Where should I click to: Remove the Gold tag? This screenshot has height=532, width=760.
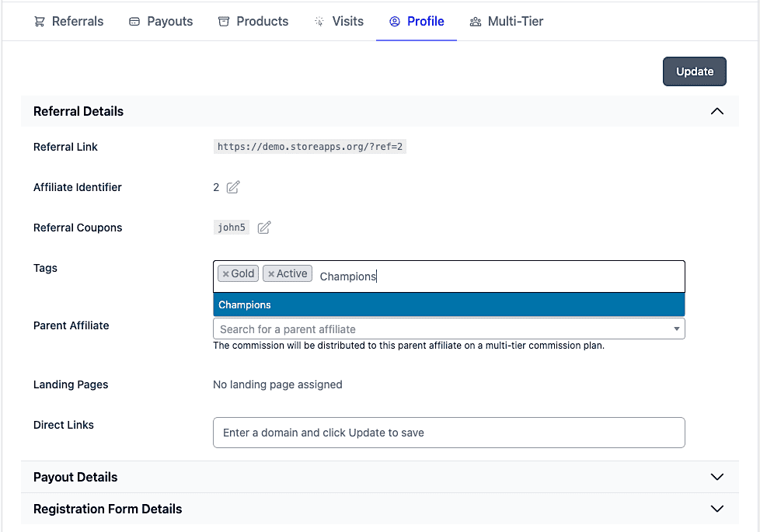[x=225, y=274]
